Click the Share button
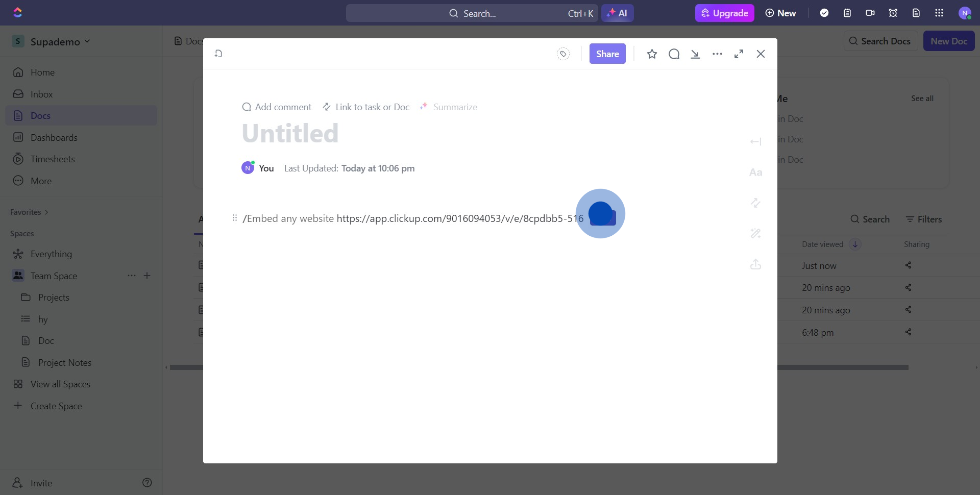This screenshot has width=980, height=495. 607,54
